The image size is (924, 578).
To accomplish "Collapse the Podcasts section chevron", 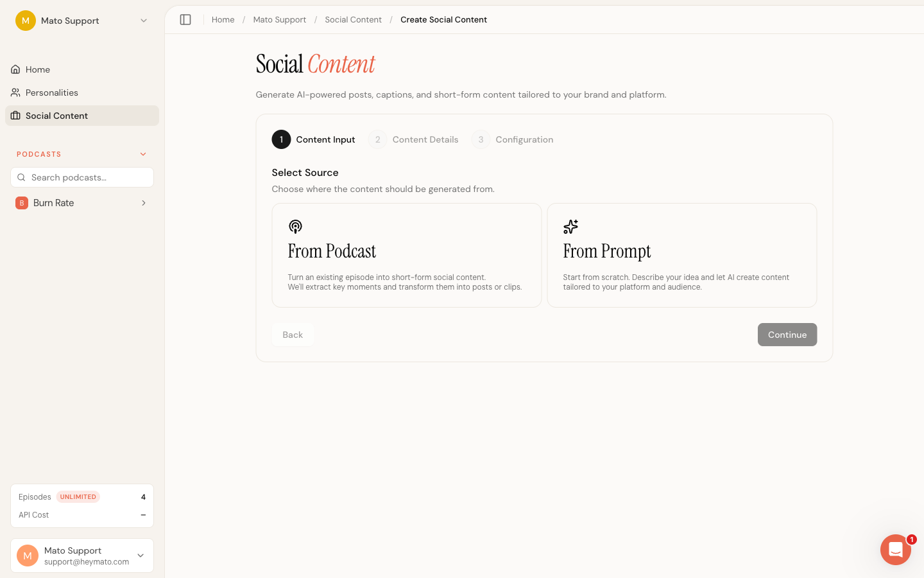I will 143,154.
